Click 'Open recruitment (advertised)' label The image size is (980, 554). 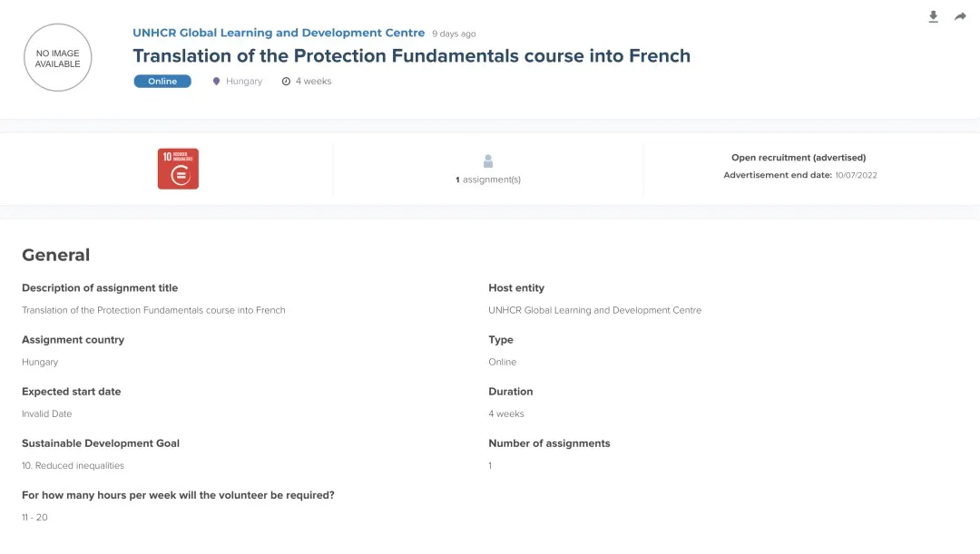[x=799, y=158]
